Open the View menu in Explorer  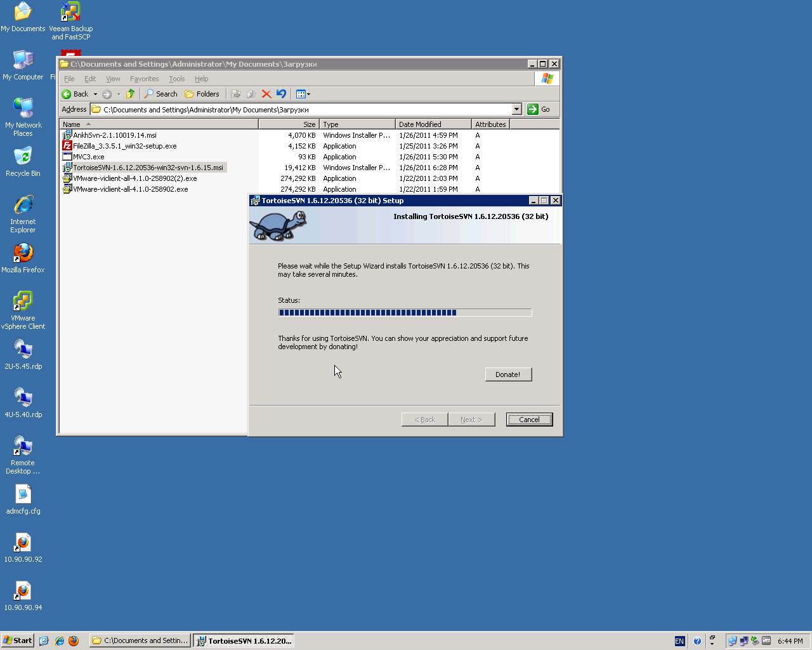113,79
